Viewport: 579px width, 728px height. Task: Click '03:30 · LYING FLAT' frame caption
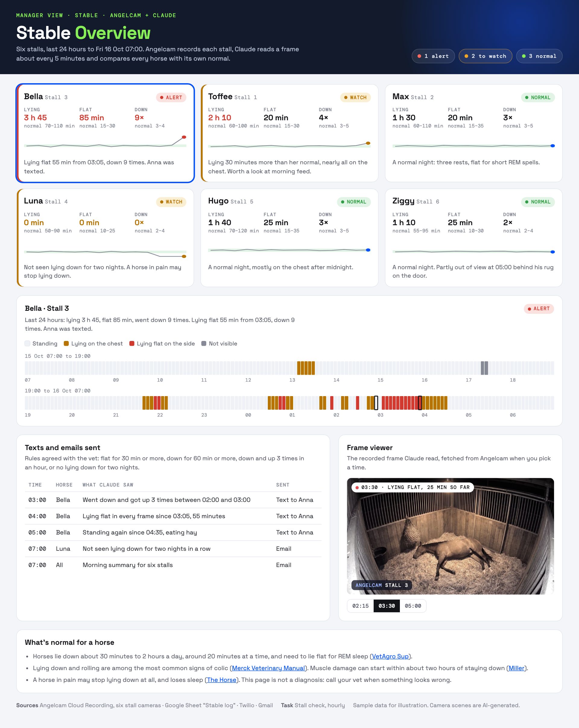pyautogui.click(x=413, y=487)
